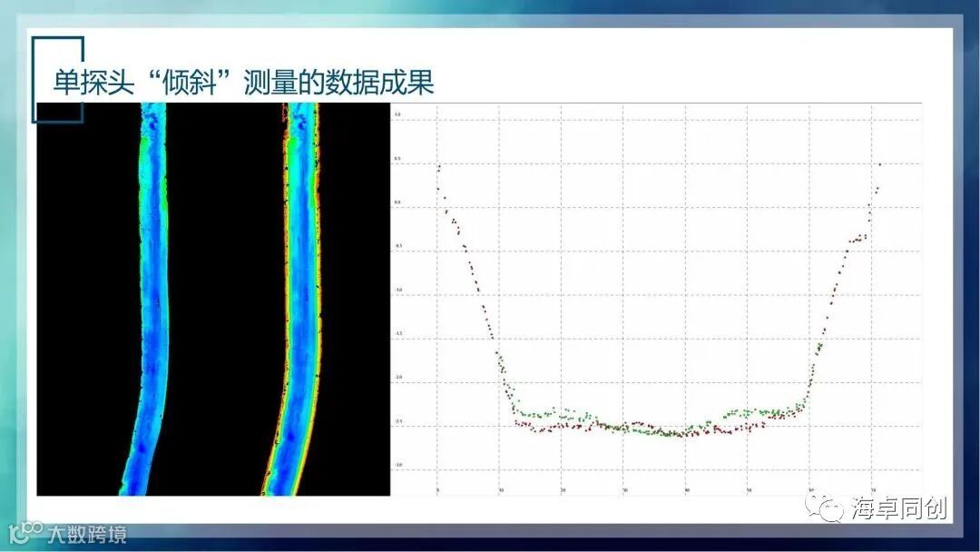The width and height of the screenshot is (980, 552).
Task: Expand the chart's horizontal axis labels
Action: click(x=653, y=491)
